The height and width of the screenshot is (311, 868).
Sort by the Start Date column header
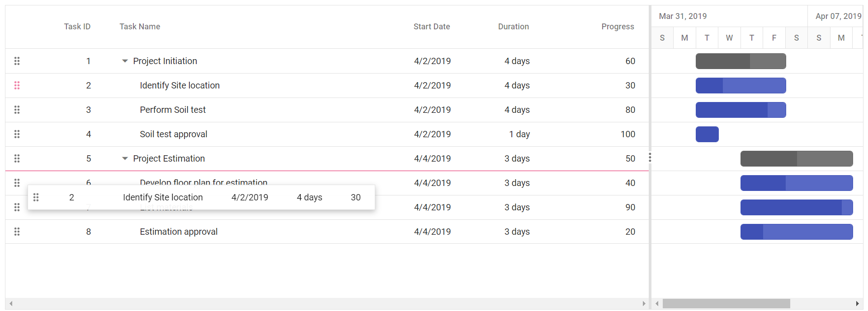(432, 27)
